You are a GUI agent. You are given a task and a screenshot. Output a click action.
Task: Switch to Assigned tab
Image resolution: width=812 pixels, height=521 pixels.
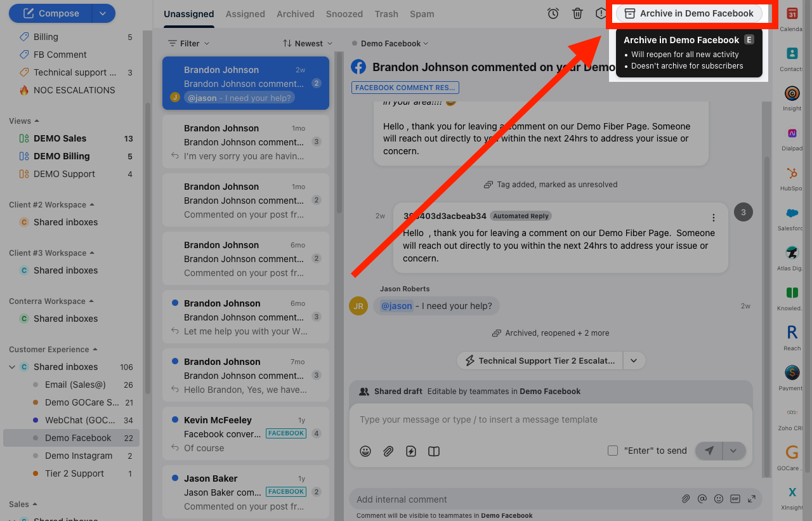tap(245, 14)
